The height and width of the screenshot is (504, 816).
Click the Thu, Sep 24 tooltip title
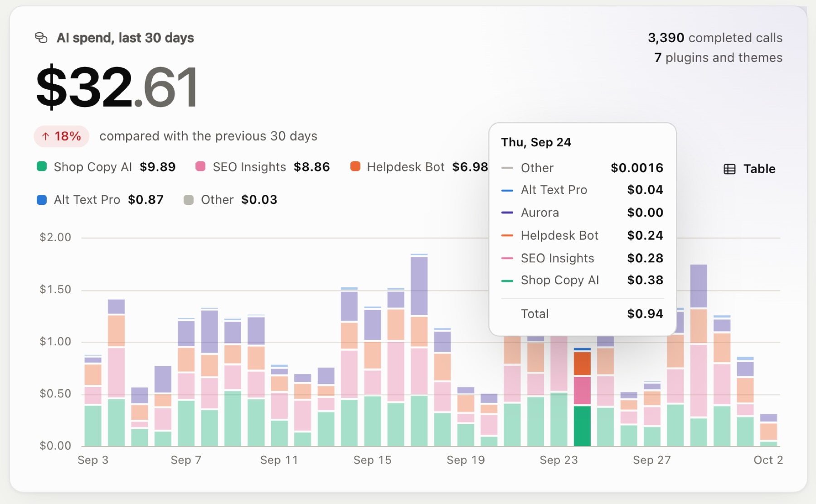(x=536, y=142)
